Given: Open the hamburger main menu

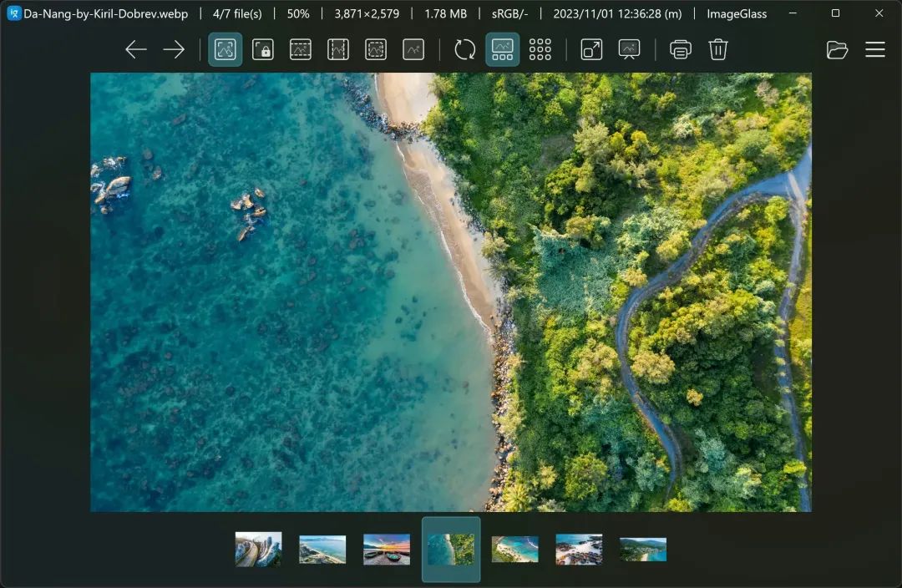Looking at the screenshot, I should pos(874,50).
